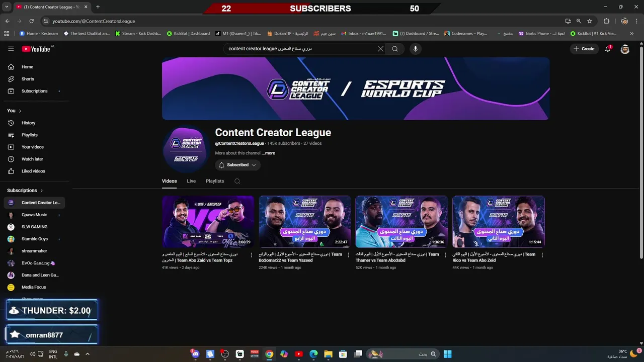Click the address bar URL
Screen dimensions: 644x362
94,21
